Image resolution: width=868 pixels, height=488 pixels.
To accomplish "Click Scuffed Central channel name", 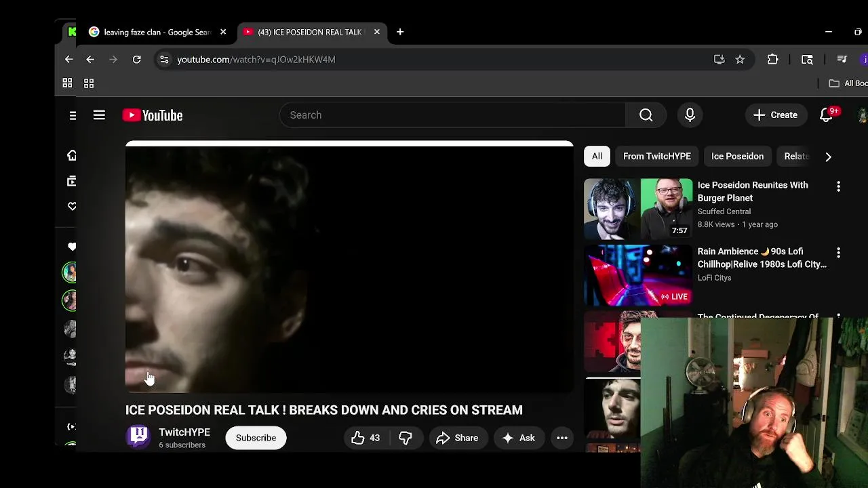I will [724, 211].
